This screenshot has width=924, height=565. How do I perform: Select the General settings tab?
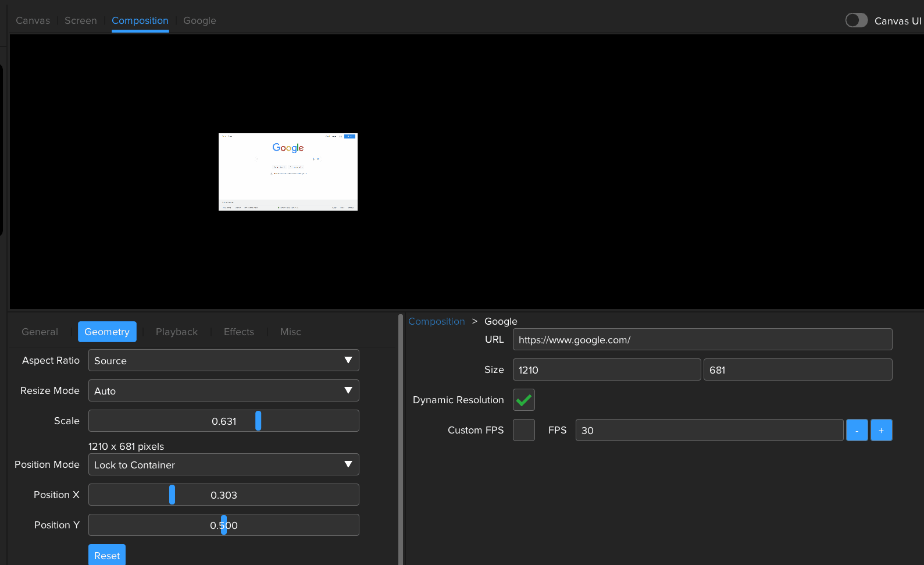click(x=40, y=332)
